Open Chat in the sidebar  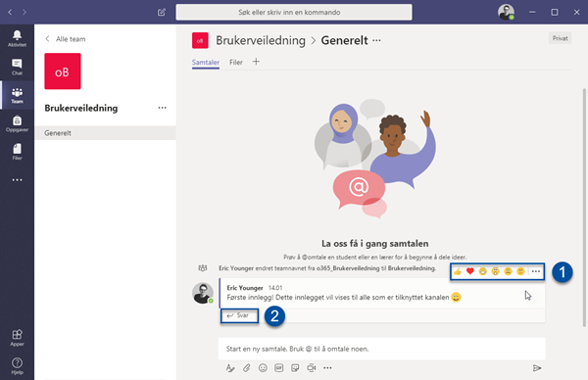[x=17, y=67]
